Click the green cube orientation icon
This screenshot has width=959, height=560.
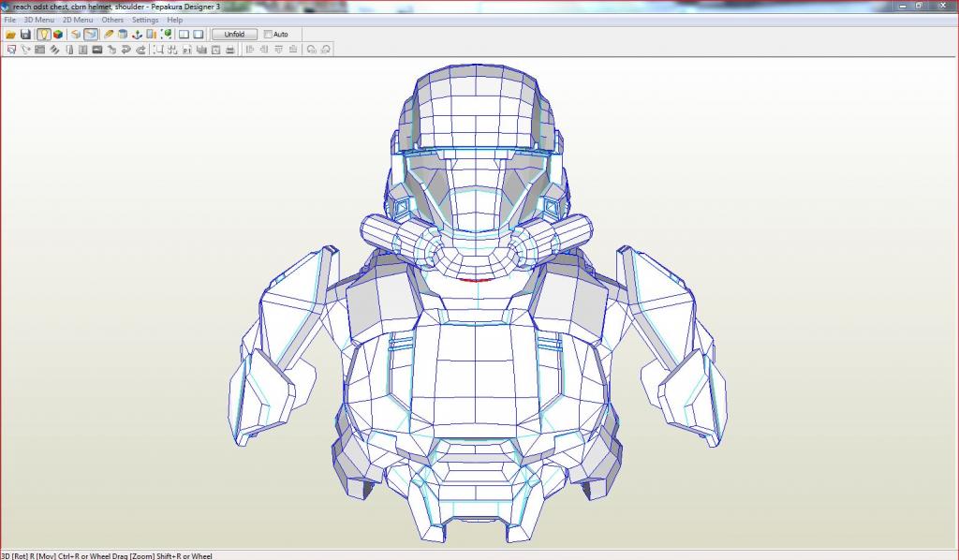click(167, 35)
